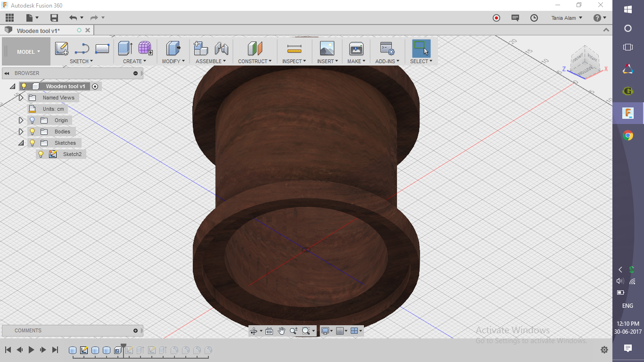Viewport: 644px width, 362px height.
Task: Open the CREATE menu
Action: 134,61
